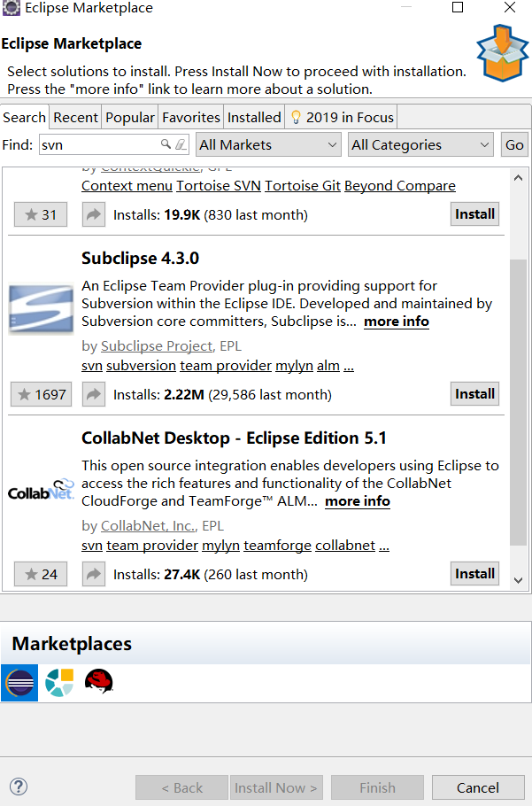Click the Tortoise SVN tag link
Screen dimensions: 532x806
219,186
